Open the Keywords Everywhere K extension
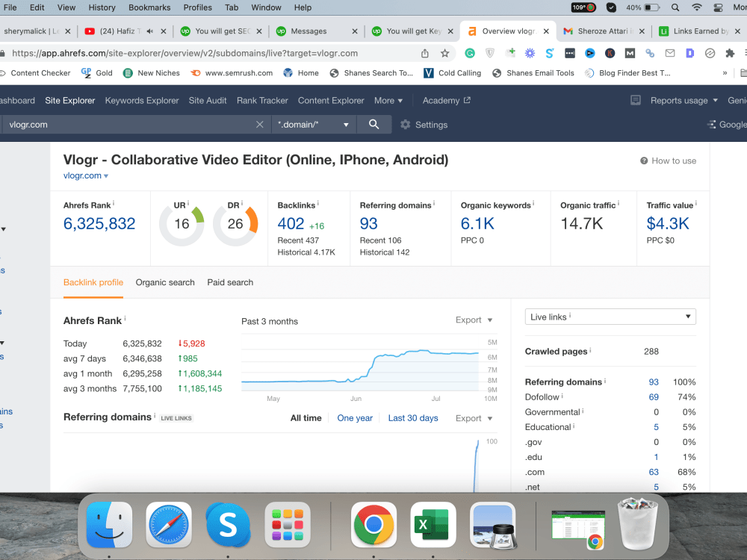 coord(610,53)
